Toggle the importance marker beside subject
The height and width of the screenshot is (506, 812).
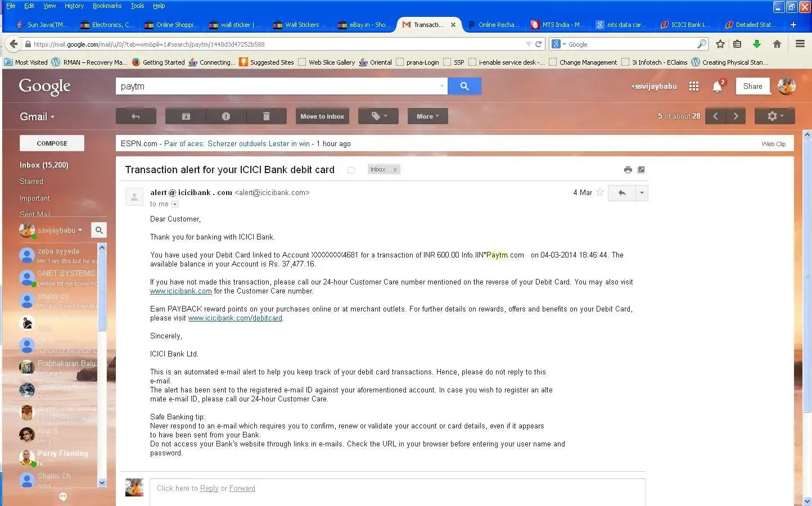pyautogui.click(x=351, y=170)
